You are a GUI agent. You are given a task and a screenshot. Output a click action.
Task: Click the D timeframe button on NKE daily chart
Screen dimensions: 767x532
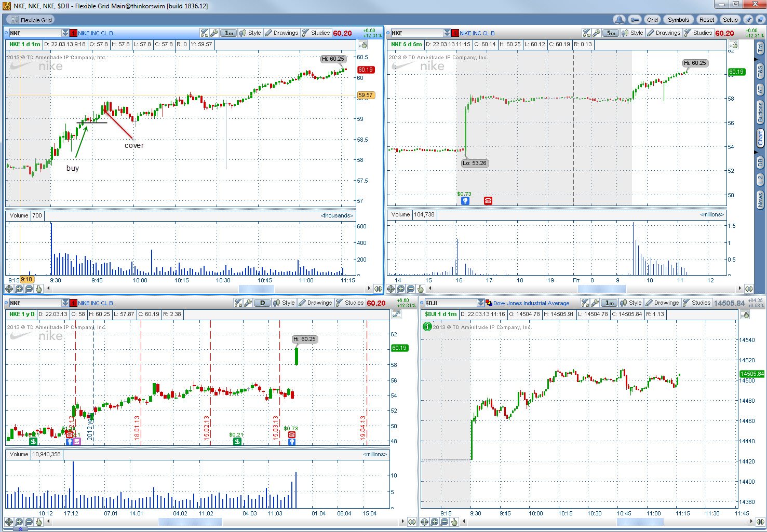tap(263, 303)
